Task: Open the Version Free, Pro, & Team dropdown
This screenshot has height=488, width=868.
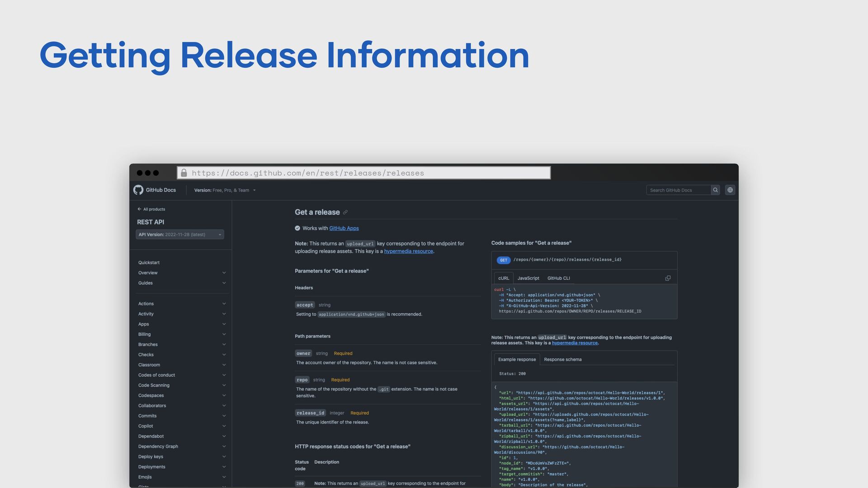Action: click(225, 190)
